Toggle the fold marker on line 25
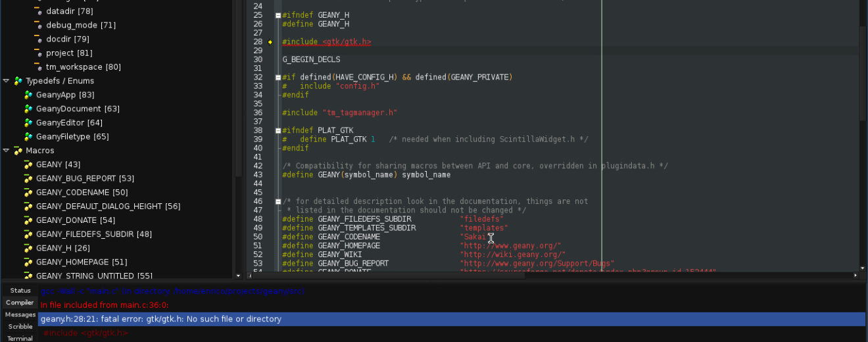This screenshot has height=342, width=868. (278, 15)
